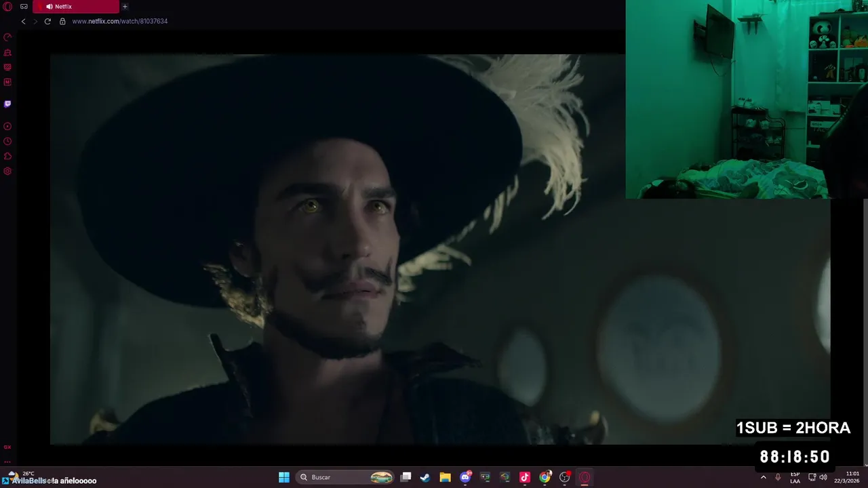
Task: Open GX Control speedometer in sidebar
Action: point(7,37)
